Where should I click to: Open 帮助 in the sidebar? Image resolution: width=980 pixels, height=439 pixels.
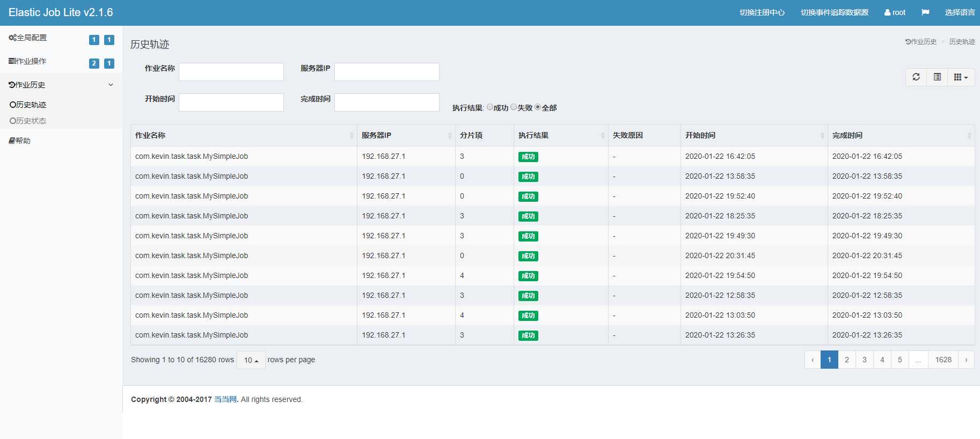[20, 141]
